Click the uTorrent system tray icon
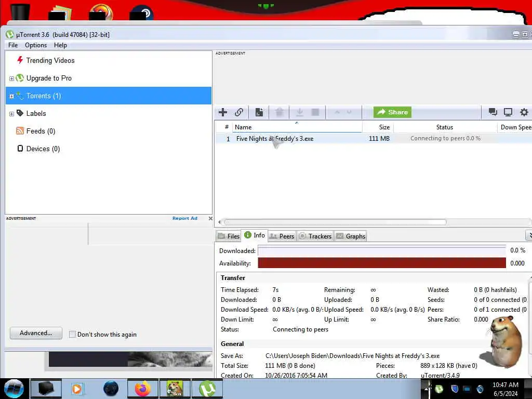 pyautogui.click(x=439, y=389)
